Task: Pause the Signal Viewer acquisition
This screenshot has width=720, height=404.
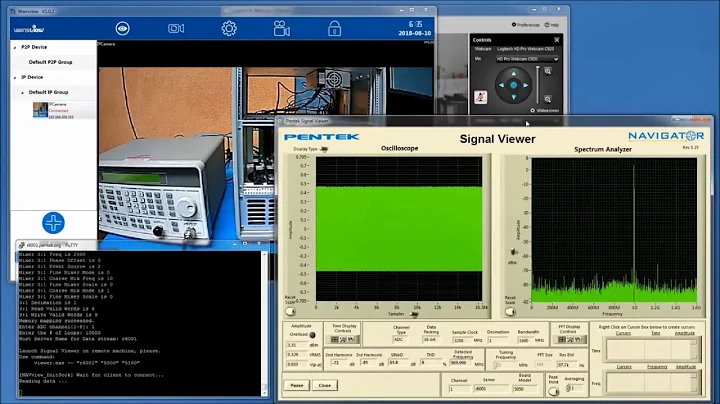Action: pyautogui.click(x=297, y=385)
